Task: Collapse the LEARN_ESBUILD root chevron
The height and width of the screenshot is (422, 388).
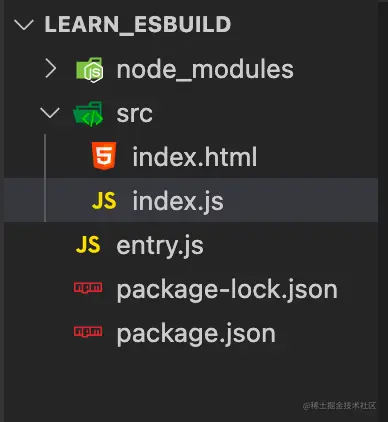Action: tap(24, 25)
